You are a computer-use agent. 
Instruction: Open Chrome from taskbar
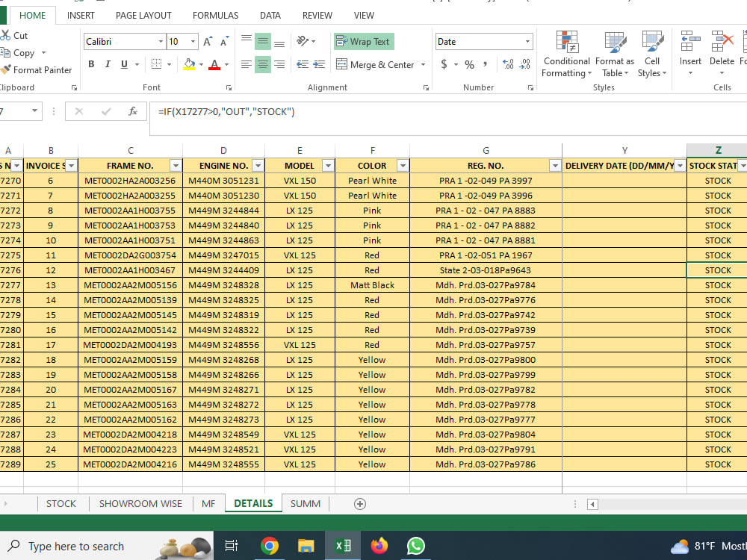[269, 546]
